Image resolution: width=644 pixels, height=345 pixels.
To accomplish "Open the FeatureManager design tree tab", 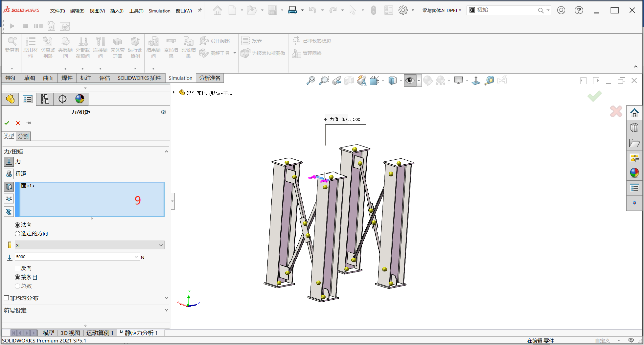I will click(x=10, y=99).
